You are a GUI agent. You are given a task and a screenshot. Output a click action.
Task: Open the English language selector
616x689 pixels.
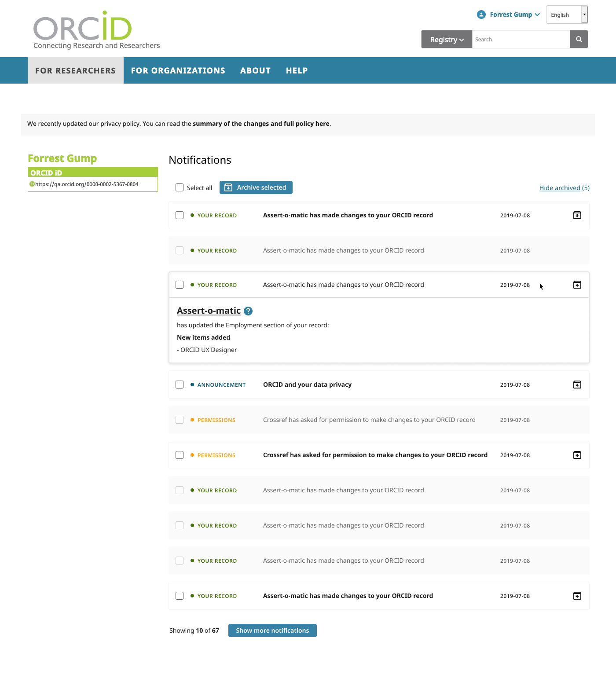(x=567, y=15)
